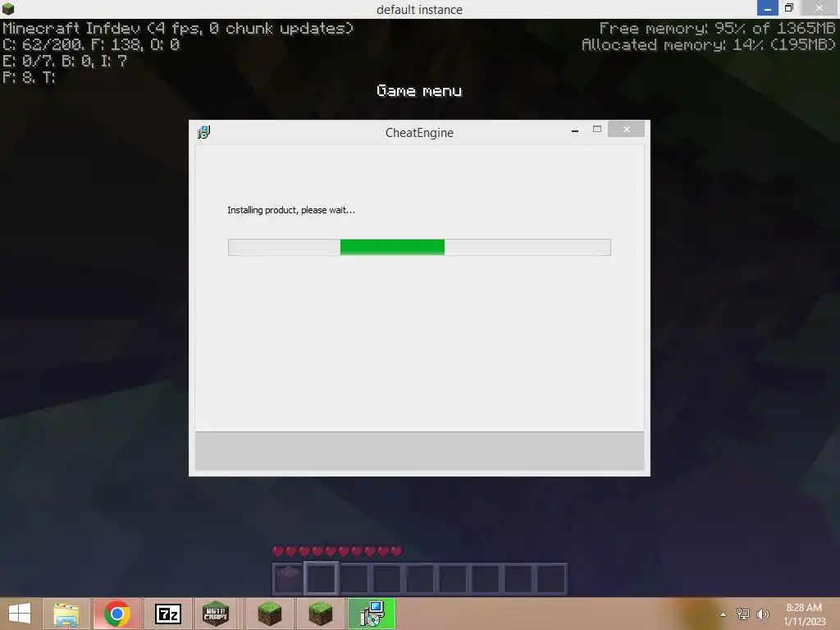Click the CheatEngine window title text
The image size is (840, 630).
click(419, 132)
